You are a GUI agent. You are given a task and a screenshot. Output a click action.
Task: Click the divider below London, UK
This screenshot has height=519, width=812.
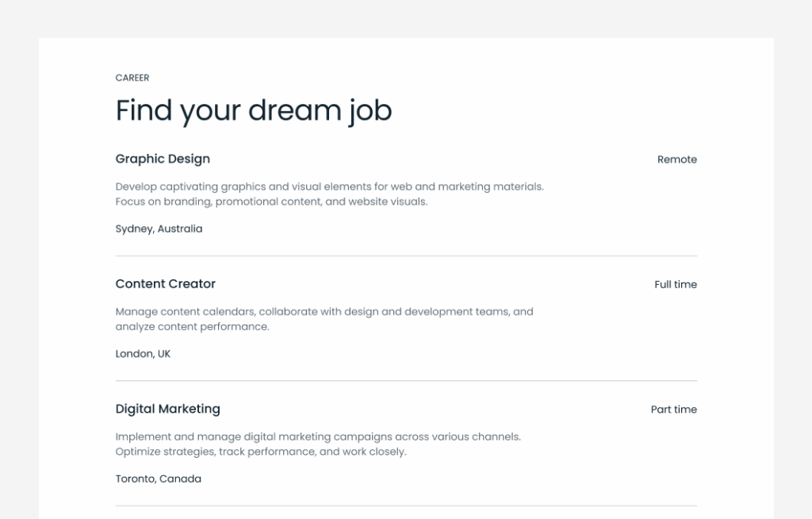[x=406, y=381]
